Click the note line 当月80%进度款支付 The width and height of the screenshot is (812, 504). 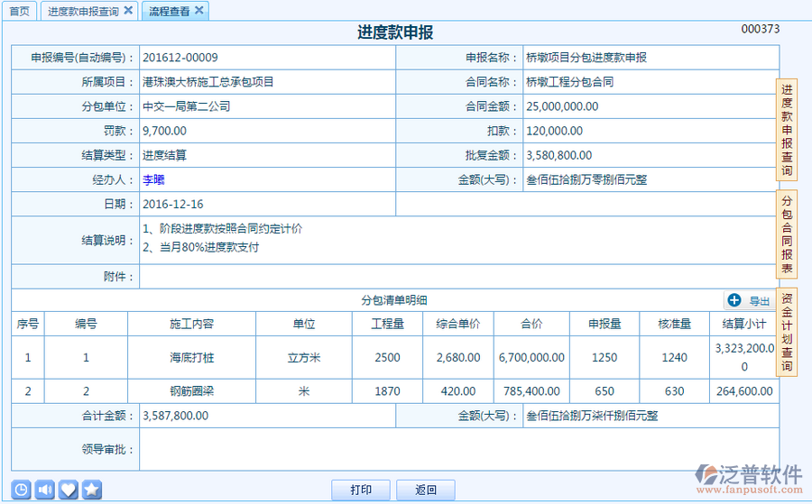click(209, 247)
